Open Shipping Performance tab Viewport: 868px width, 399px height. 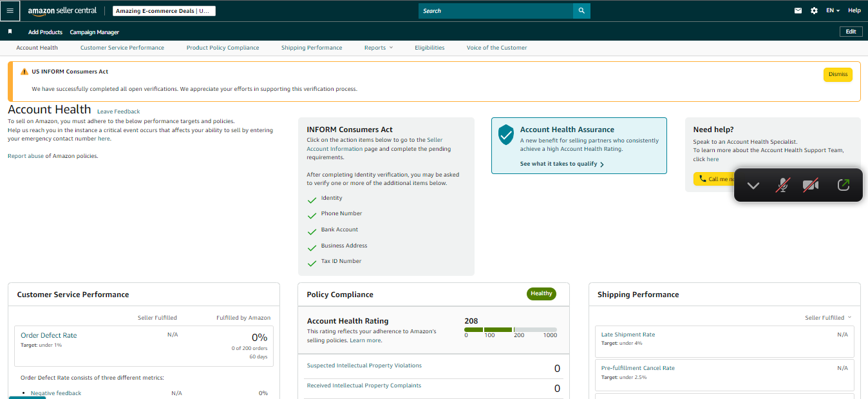tap(312, 48)
